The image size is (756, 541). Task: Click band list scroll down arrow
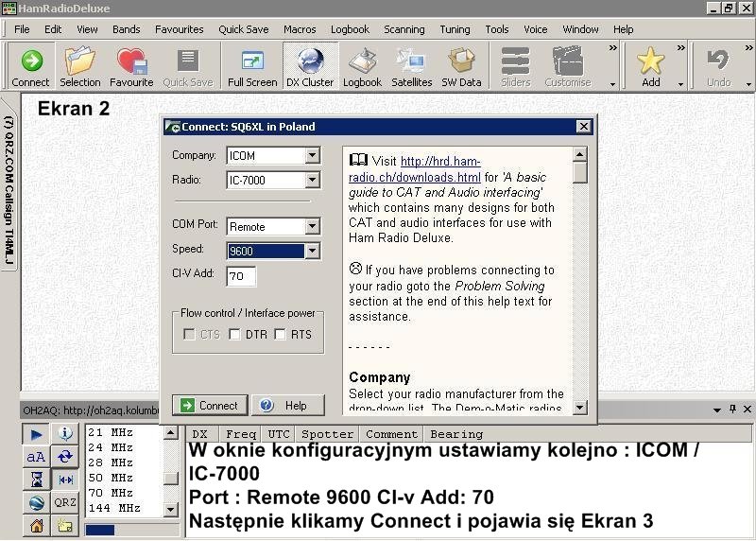171,509
